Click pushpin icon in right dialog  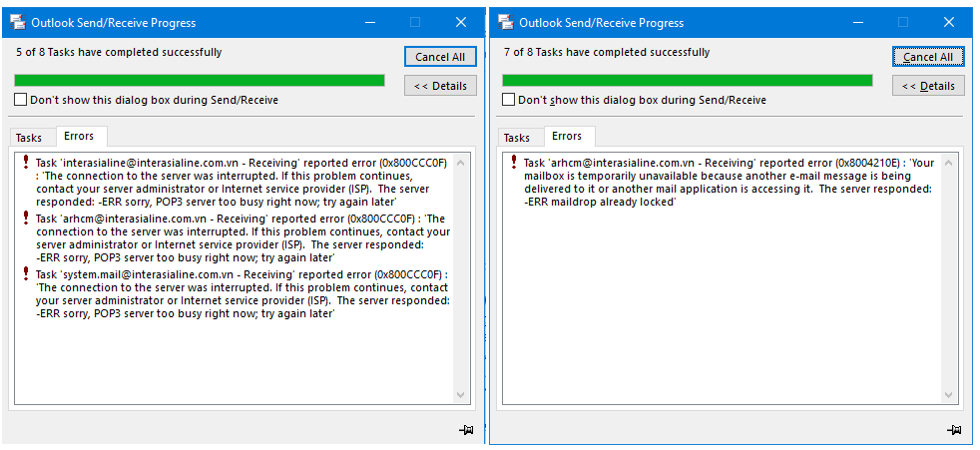(954, 429)
